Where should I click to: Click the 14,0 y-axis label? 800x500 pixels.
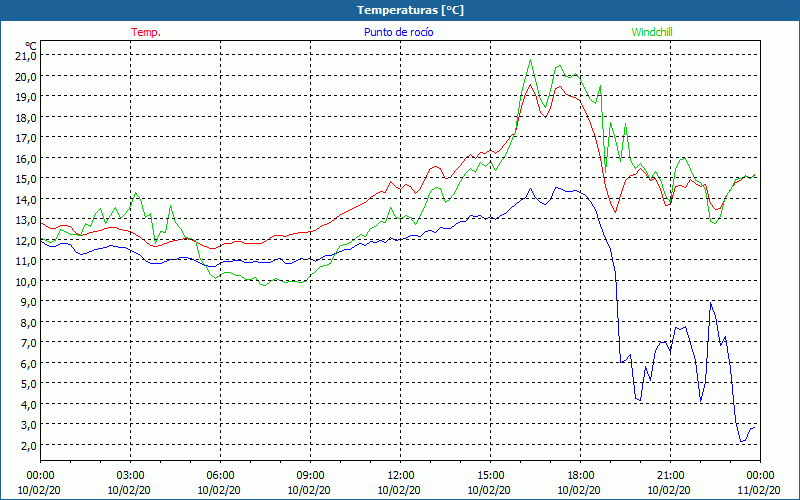pos(26,199)
